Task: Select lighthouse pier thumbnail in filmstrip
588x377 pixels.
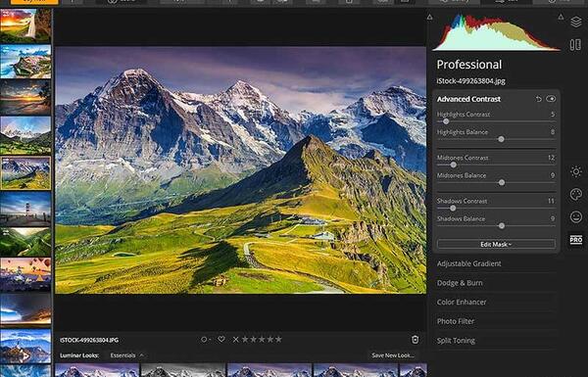Action: click(x=25, y=209)
